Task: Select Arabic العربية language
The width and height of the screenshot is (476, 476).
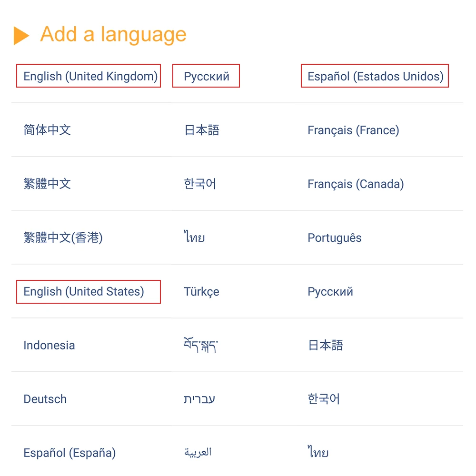Action: [x=198, y=452]
